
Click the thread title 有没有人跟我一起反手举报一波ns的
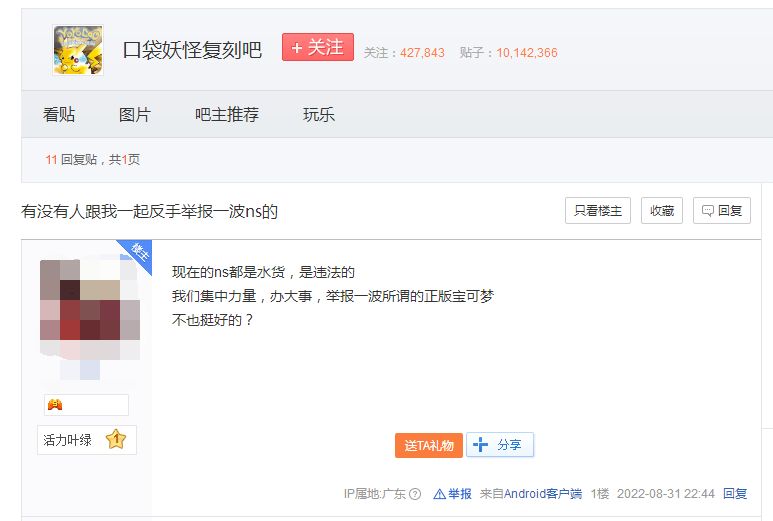pyautogui.click(x=149, y=211)
